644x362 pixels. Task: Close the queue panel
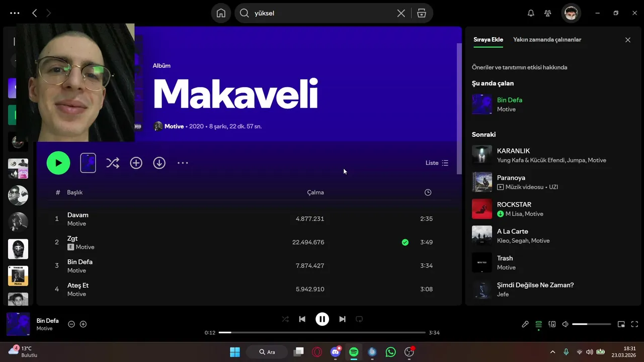pos(627,40)
